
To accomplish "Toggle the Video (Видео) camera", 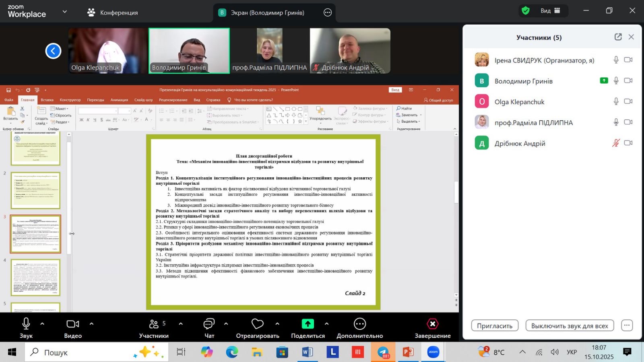I will [x=73, y=324].
